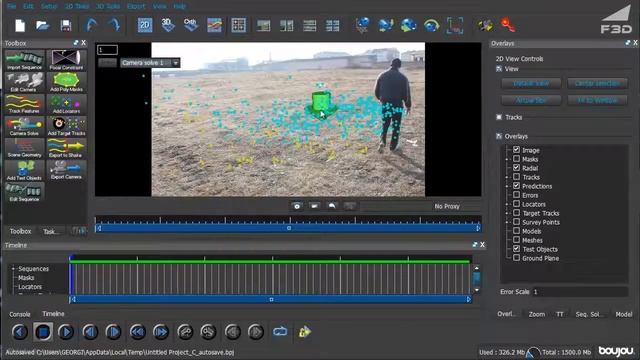Open the Export to Shake tool
640x360 pixels.
pos(66,148)
